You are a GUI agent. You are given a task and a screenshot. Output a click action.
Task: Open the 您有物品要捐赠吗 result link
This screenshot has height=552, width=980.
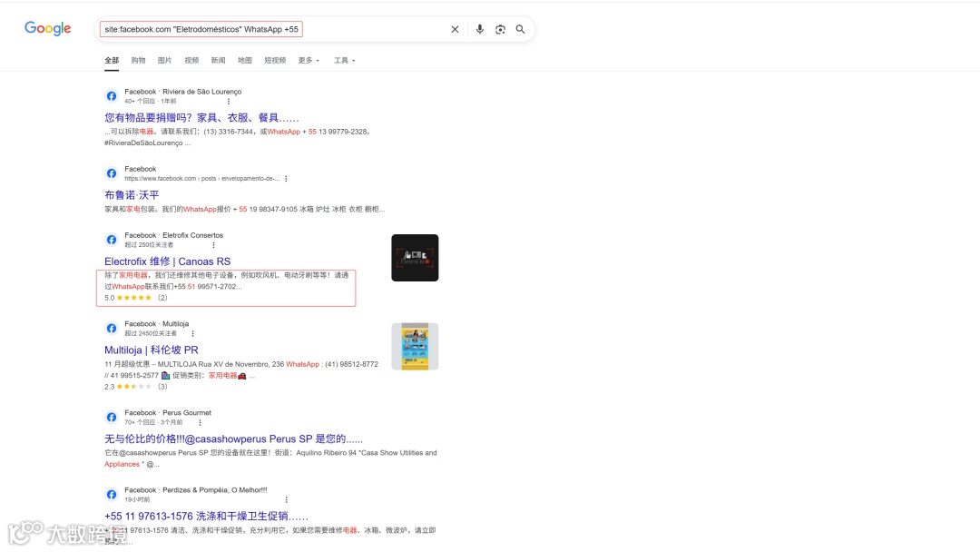(x=201, y=117)
